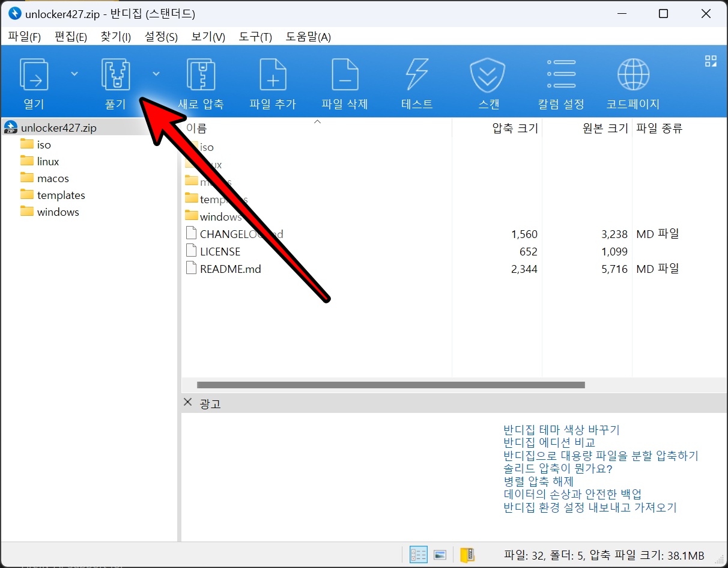Image resolution: width=728 pixels, height=568 pixels.
Task: Select linux folder in left tree
Action: 48,162
